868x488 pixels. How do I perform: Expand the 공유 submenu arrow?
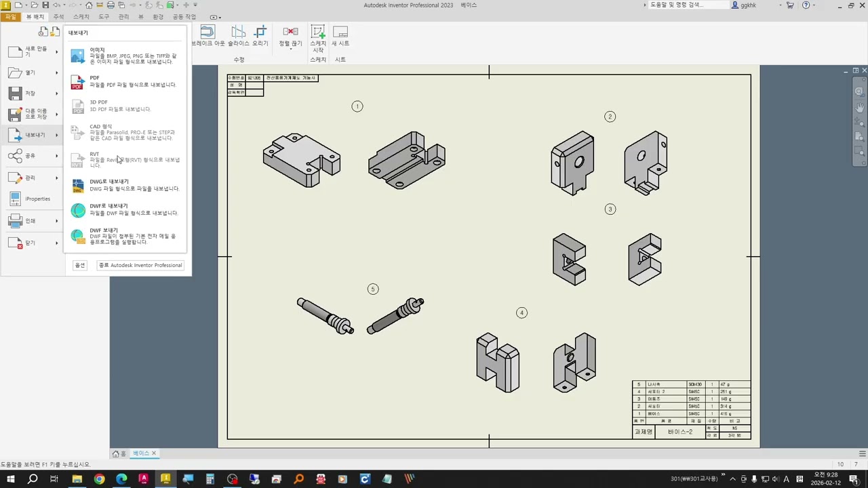coord(57,156)
